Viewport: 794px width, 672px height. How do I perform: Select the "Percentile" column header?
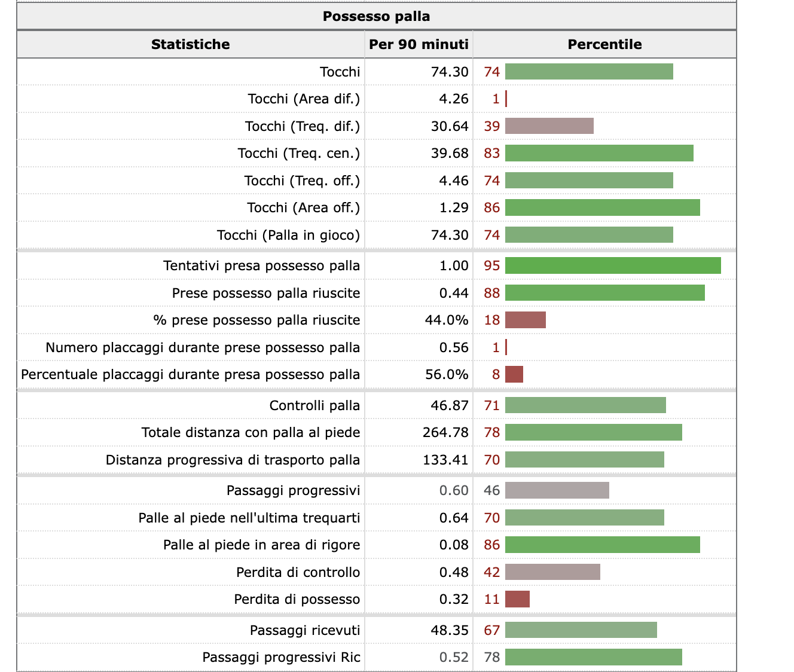[604, 44]
